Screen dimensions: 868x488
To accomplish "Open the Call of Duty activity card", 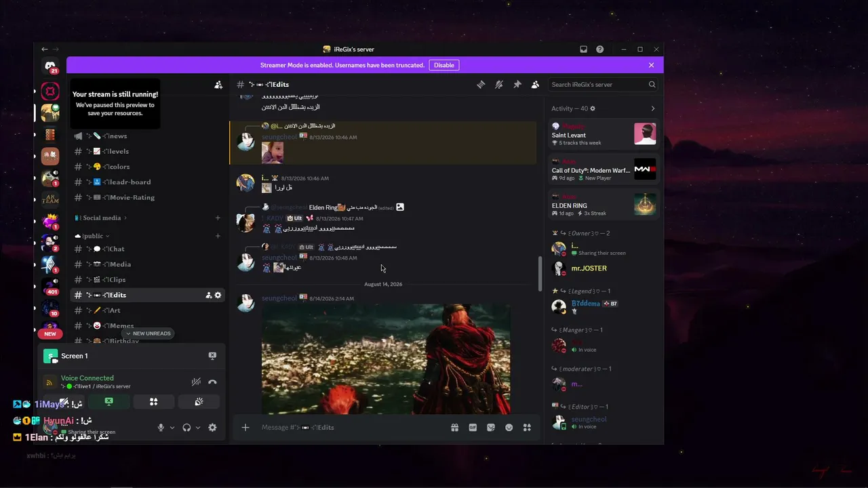I will pos(604,169).
